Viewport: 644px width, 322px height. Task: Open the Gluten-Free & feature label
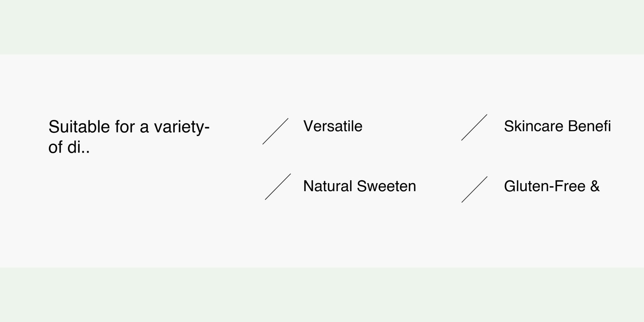tap(551, 186)
